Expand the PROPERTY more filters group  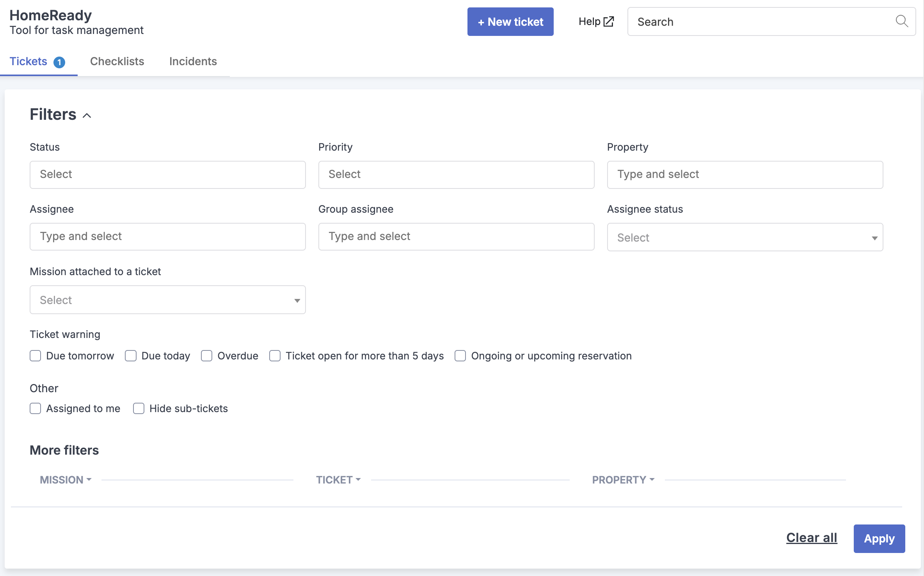point(623,480)
